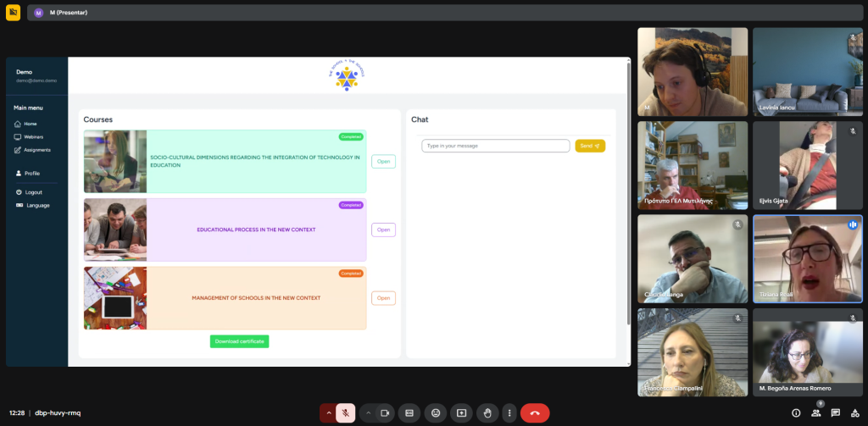Leave the call with red hang-up button
This screenshot has height=426, width=868.
tap(535, 413)
